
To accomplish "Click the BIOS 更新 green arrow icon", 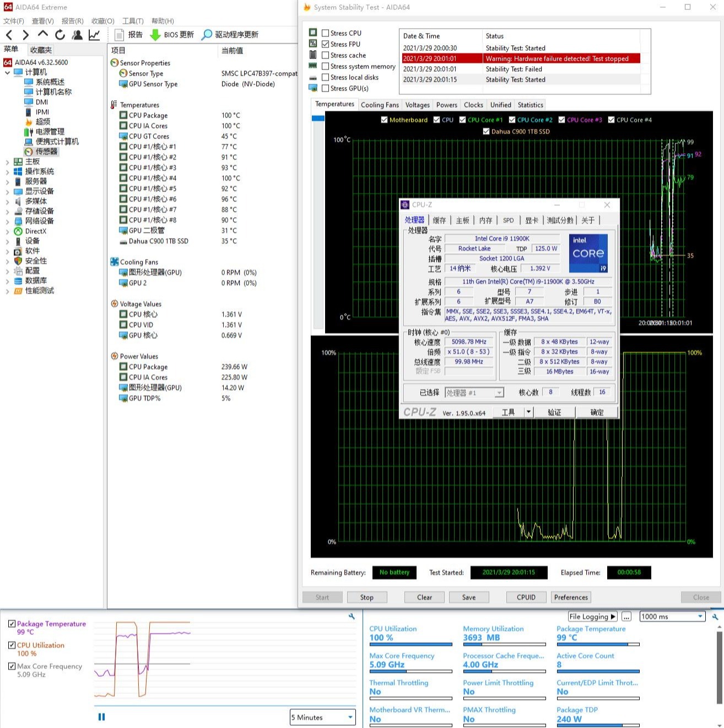I will 155,35.
